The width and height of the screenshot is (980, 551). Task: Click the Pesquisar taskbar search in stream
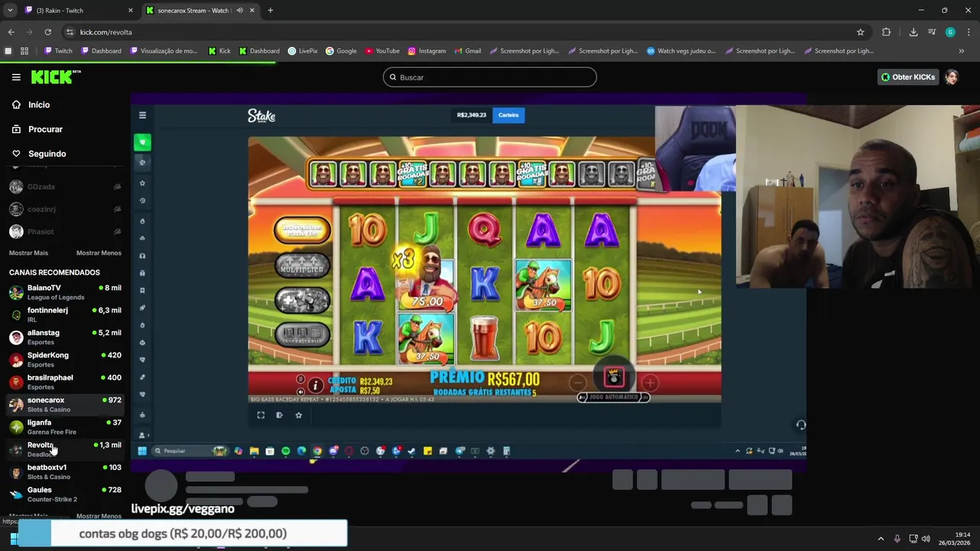pos(191,452)
